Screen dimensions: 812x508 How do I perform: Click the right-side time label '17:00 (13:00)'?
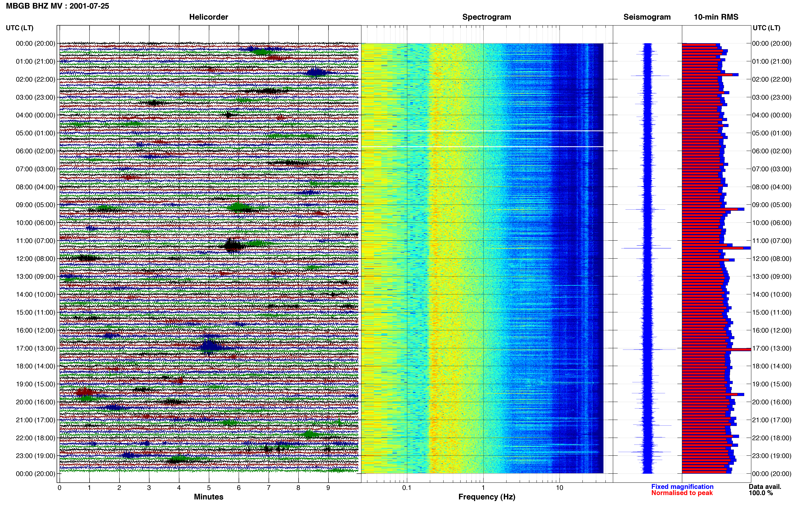point(772,348)
